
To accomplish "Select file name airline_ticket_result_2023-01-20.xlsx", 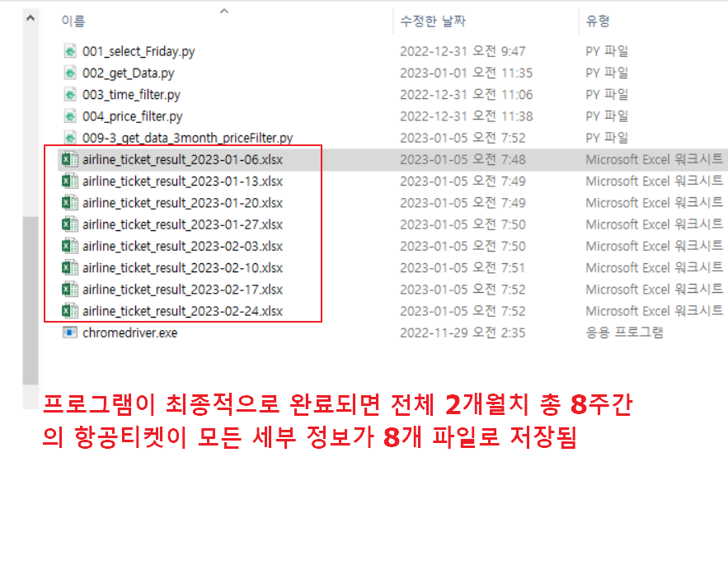I will pos(182,203).
